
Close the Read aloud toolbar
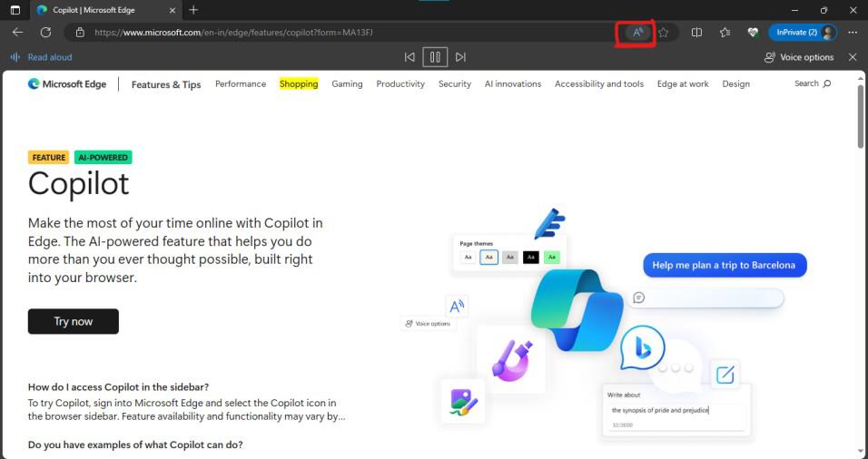(x=853, y=57)
